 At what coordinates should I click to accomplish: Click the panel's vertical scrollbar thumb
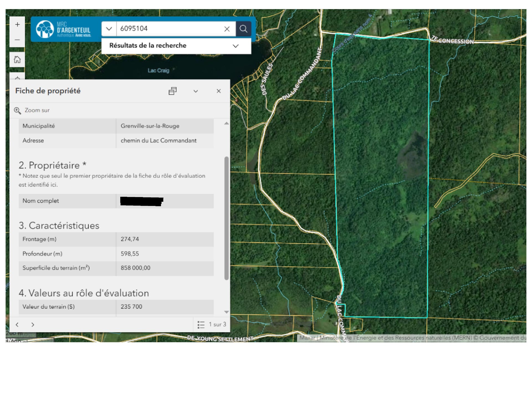[x=226, y=218]
